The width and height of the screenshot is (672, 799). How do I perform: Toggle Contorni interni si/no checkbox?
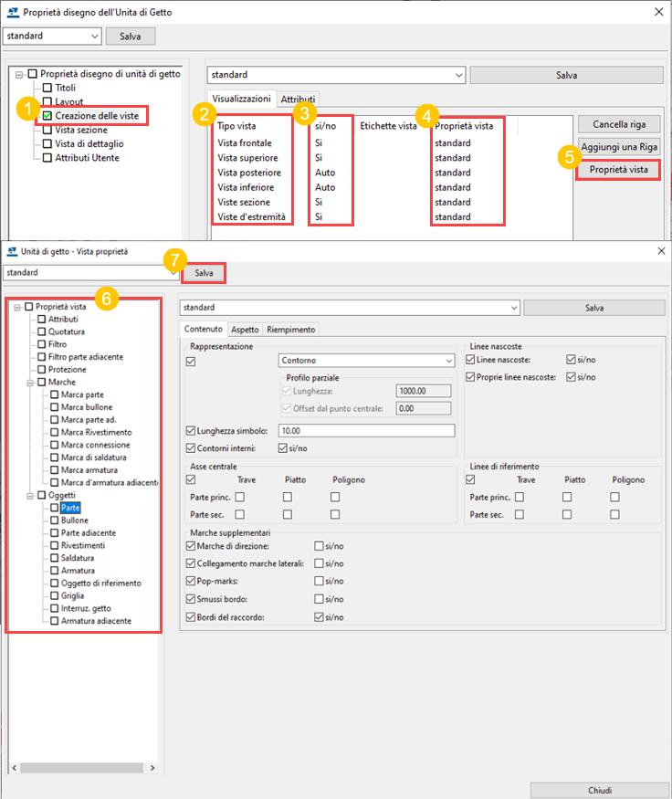283,448
